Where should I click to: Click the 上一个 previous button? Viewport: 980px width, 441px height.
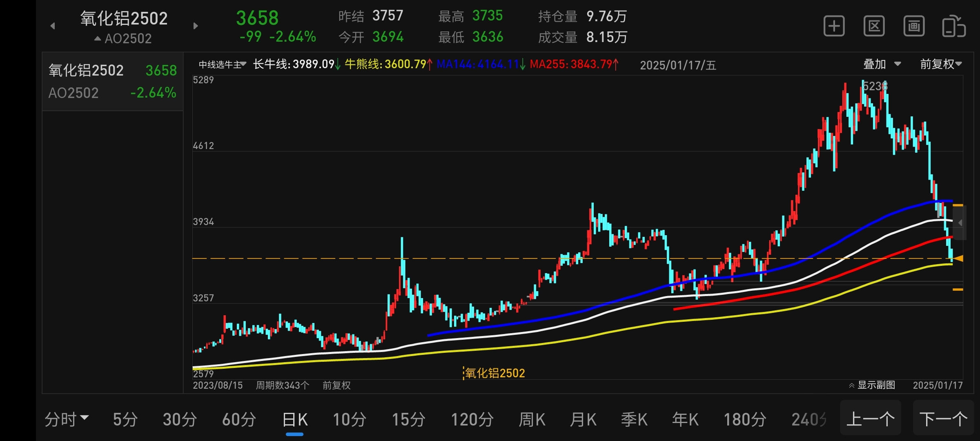click(x=870, y=419)
